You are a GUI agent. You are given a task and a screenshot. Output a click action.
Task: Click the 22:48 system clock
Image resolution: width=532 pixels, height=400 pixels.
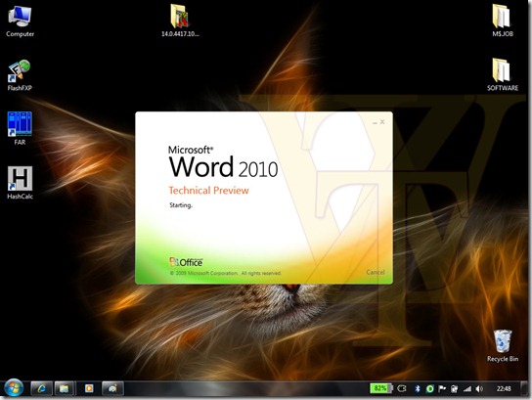[504, 389]
